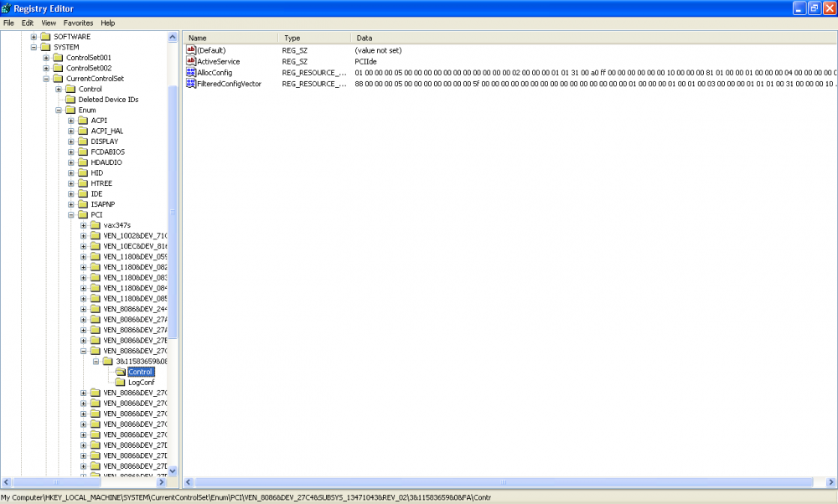Click the Deleted Device IDs folder icon
The width and height of the screenshot is (838, 504).
point(71,100)
